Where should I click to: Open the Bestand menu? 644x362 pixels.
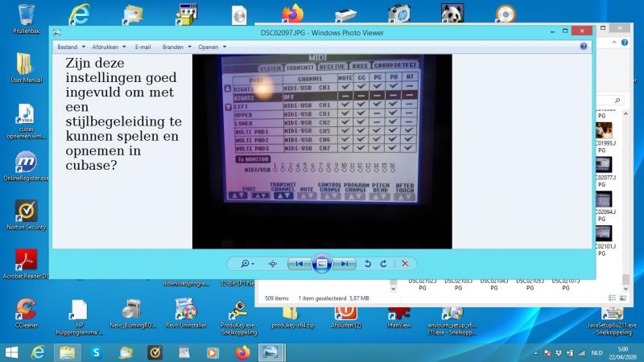pos(71,47)
